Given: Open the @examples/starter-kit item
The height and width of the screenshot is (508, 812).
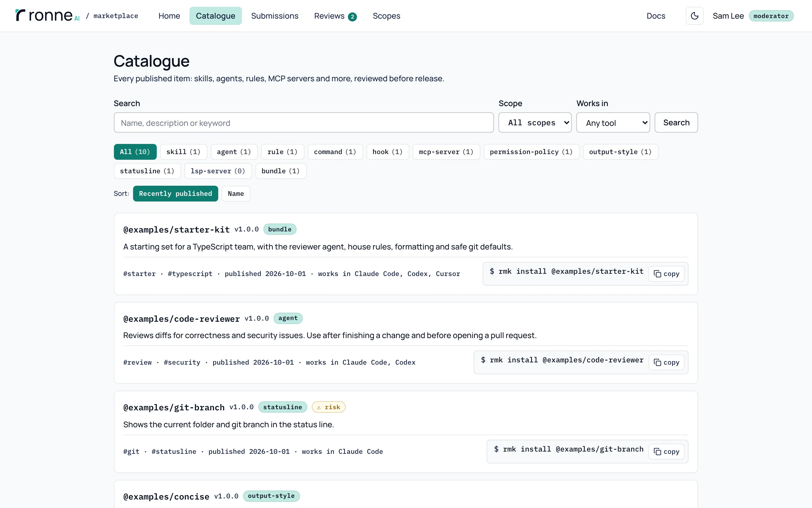Looking at the screenshot, I should pos(176,229).
